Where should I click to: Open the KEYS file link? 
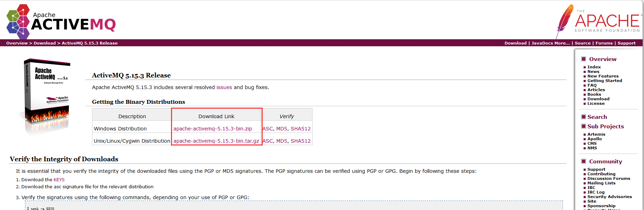(x=59, y=179)
